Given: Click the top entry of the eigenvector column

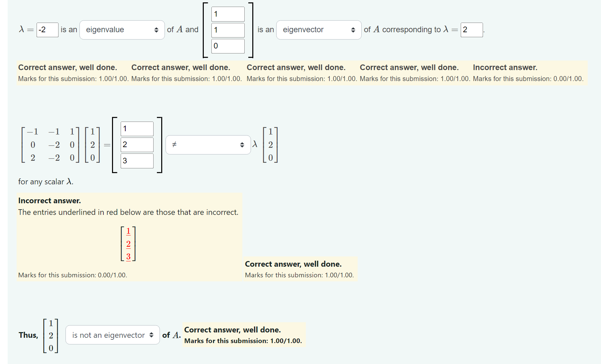Looking at the screenshot, I should coord(228,14).
